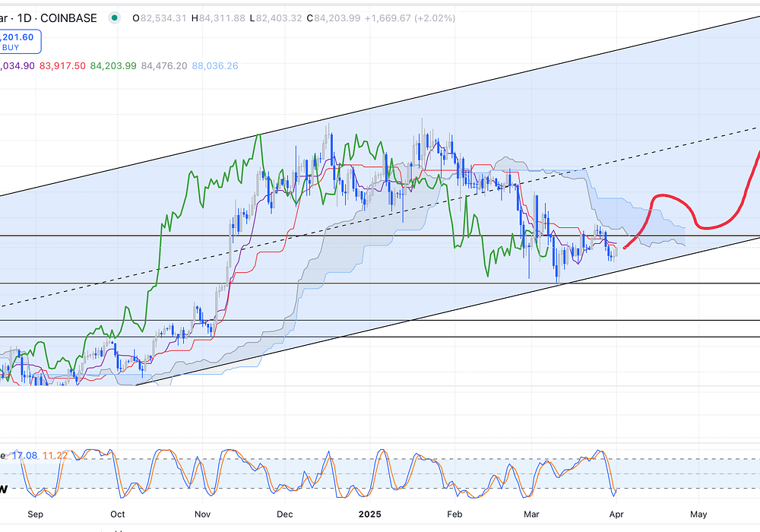The image size is (760, 532).
Task: Click the high price value 84,311.88
Action: tap(220, 18)
